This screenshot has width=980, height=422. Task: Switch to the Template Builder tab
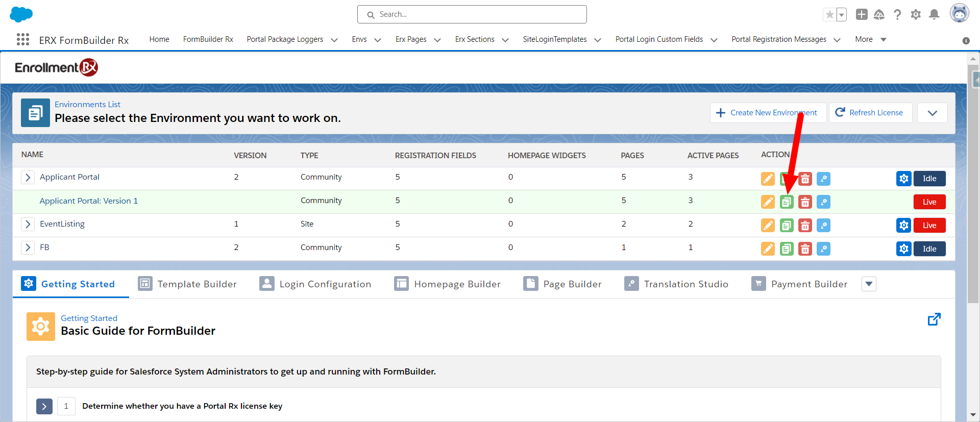187,284
